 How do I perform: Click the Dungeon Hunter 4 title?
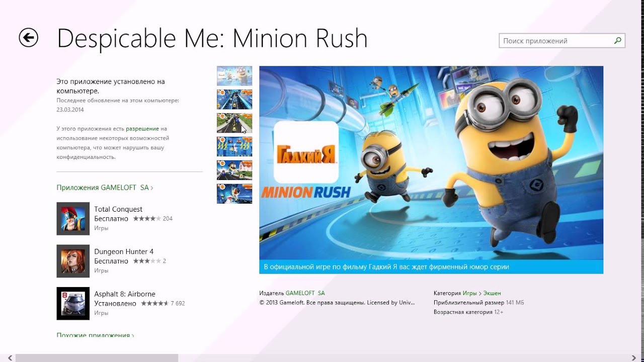124,251
